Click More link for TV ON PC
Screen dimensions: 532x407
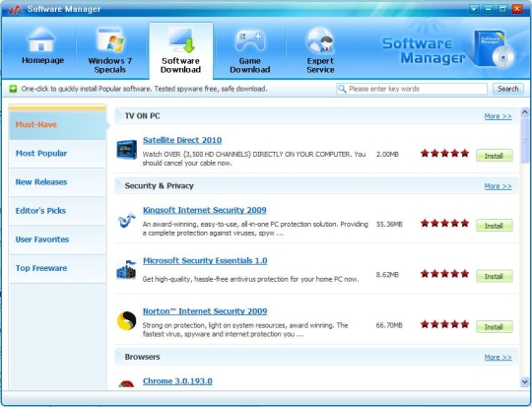pos(498,116)
